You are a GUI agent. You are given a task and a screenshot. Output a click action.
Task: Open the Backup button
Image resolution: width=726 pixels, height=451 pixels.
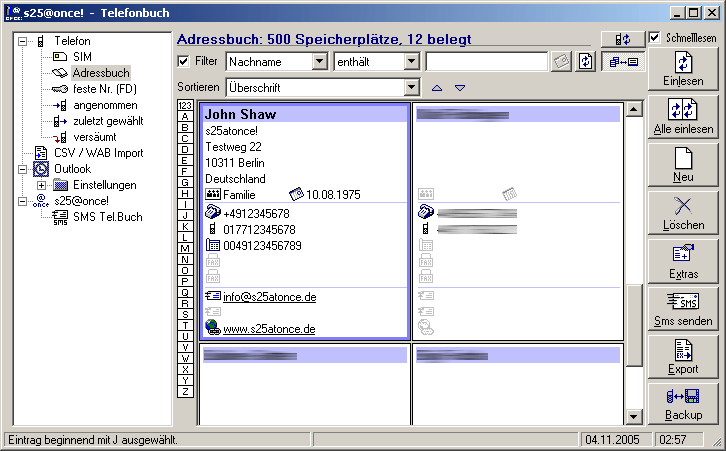point(683,403)
